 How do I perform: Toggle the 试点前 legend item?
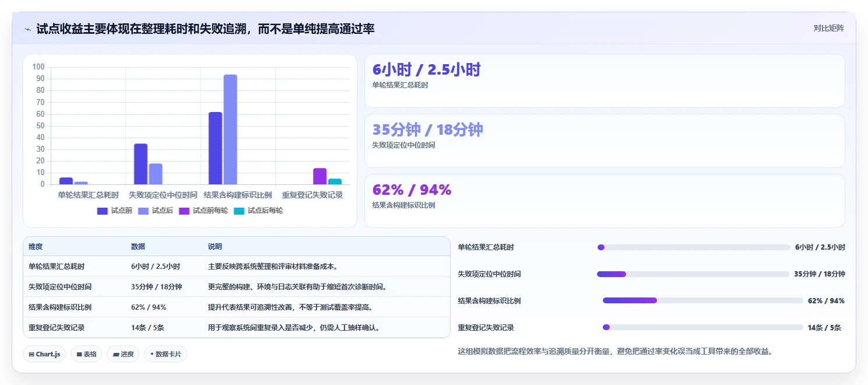click(114, 211)
